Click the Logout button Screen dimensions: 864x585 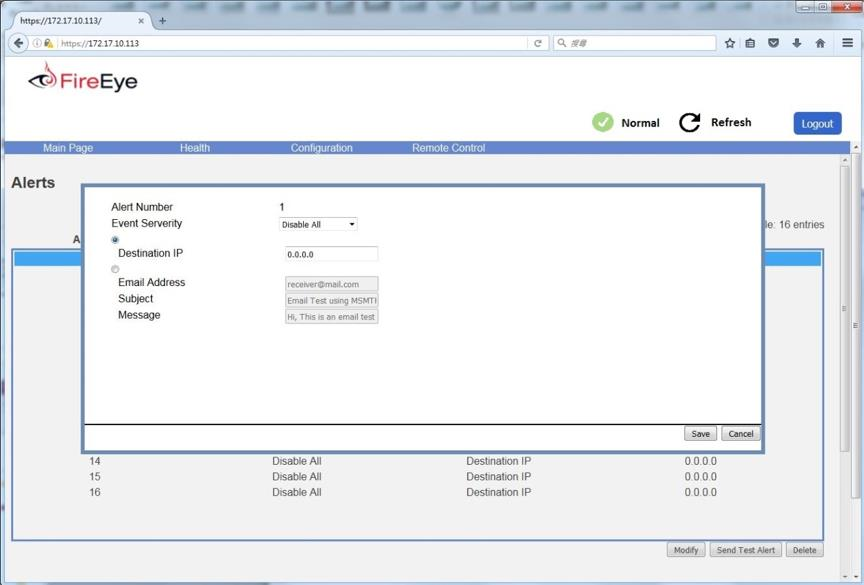coord(817,123)
